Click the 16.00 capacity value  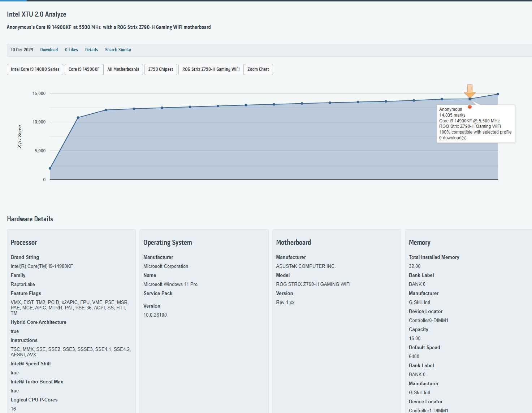(415, 338)
